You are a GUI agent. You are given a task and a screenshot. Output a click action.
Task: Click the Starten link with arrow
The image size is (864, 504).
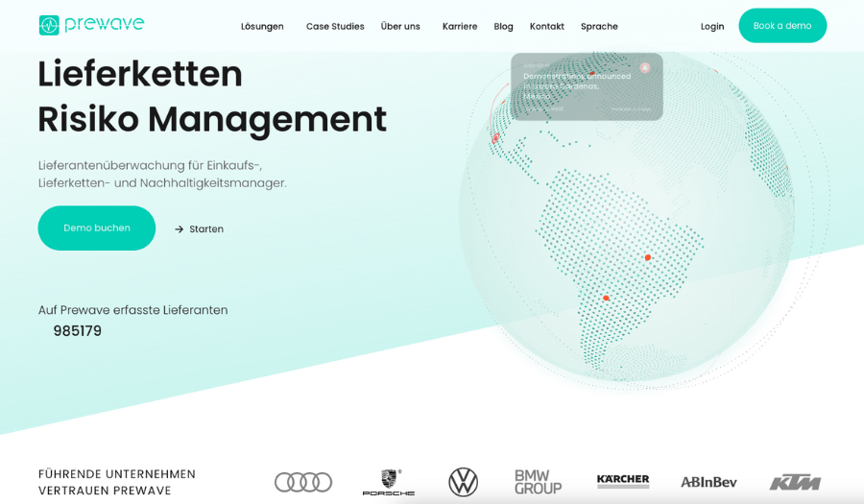(199, 229)
